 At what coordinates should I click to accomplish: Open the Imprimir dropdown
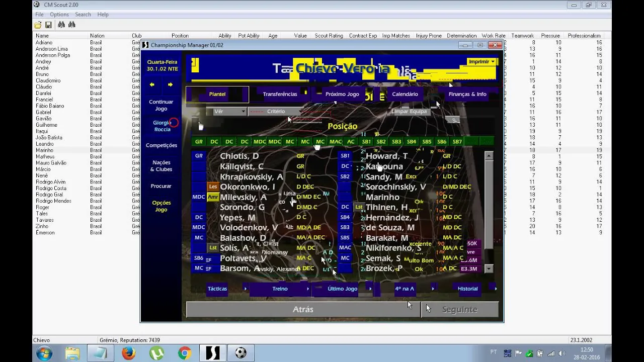(481, 61)
